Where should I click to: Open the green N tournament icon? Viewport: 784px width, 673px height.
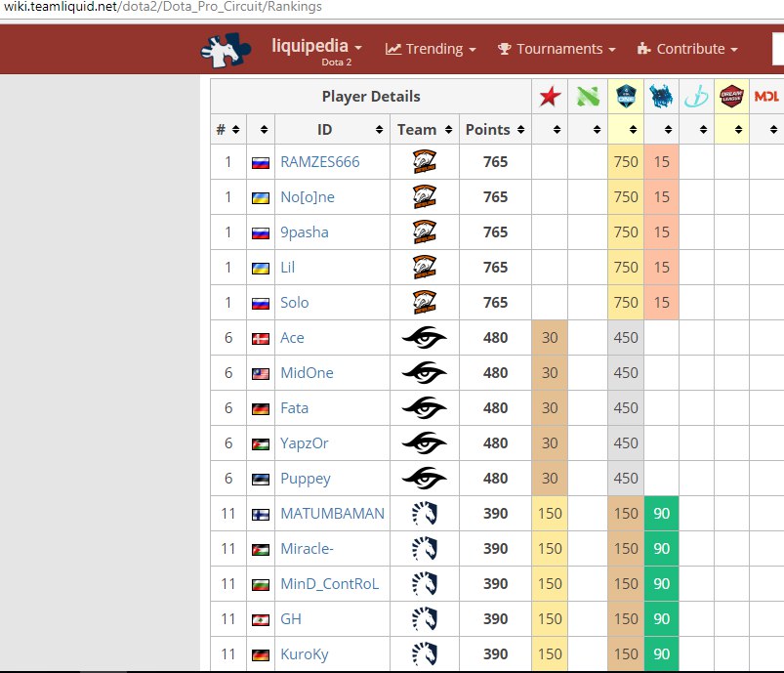(588, 96)
